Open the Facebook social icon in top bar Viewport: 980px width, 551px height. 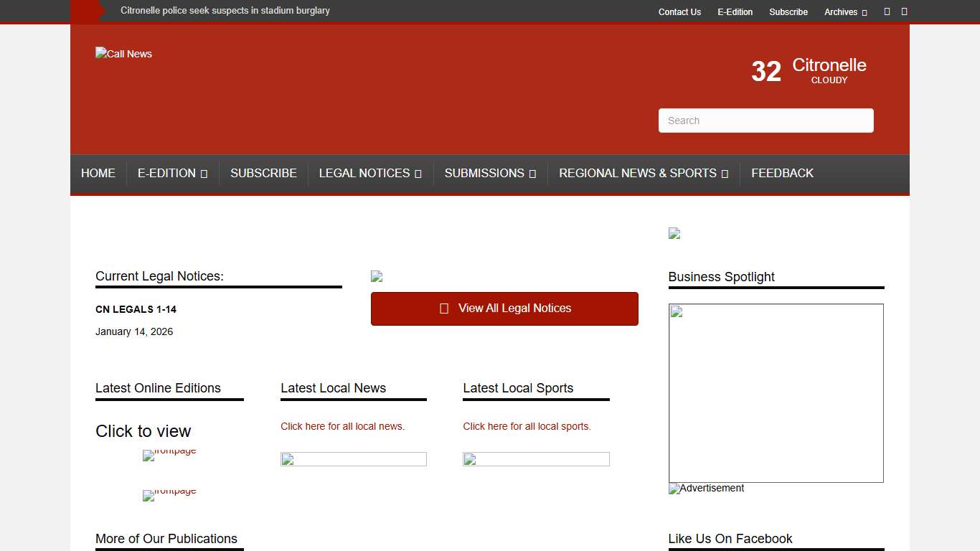[x=887, y=11]
